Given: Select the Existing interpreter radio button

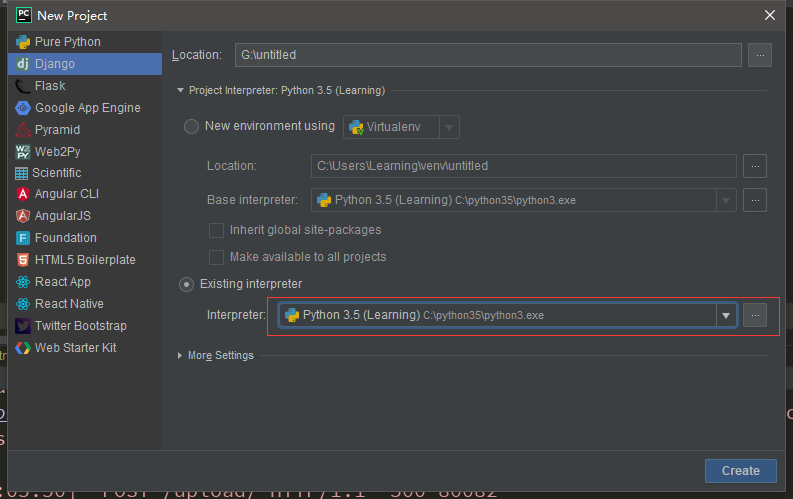Looking at the screenshot, I should click(x=187, y=285).
